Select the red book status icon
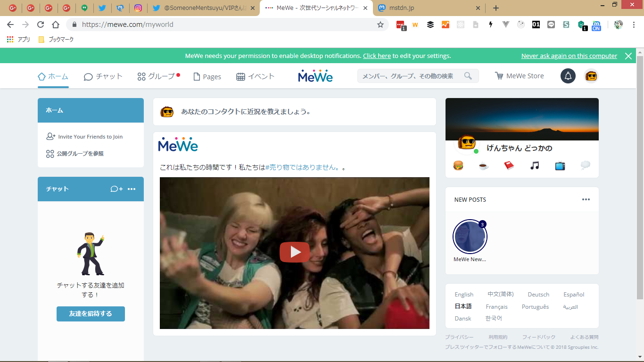This screenshot has width=644, height=362. pos(509,165)
